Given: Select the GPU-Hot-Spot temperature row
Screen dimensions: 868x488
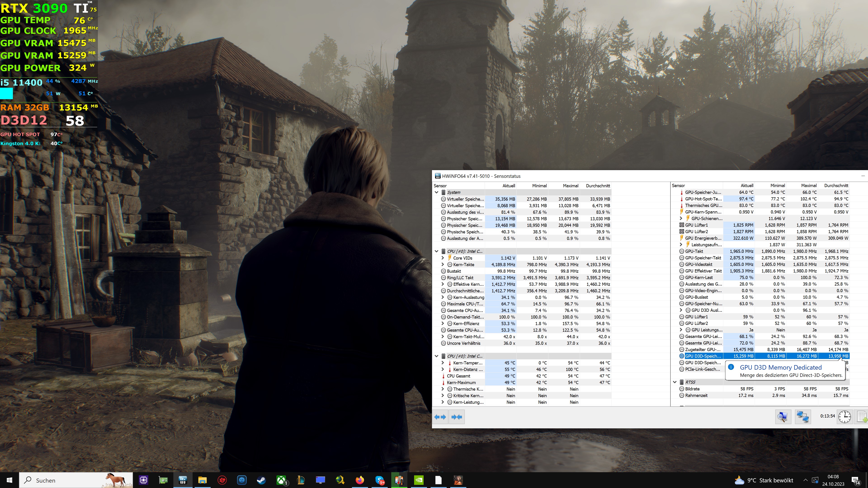Looking at the screenshot, I should click(703, 199).
